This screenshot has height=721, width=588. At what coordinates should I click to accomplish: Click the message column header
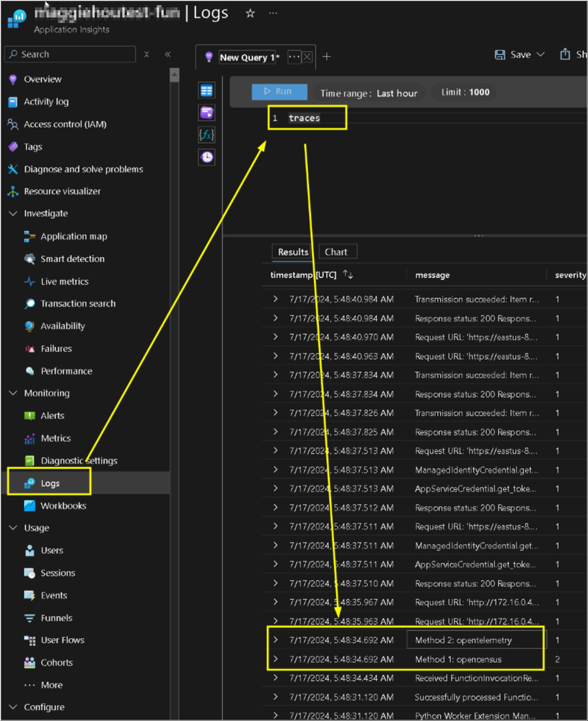(432, 275)
